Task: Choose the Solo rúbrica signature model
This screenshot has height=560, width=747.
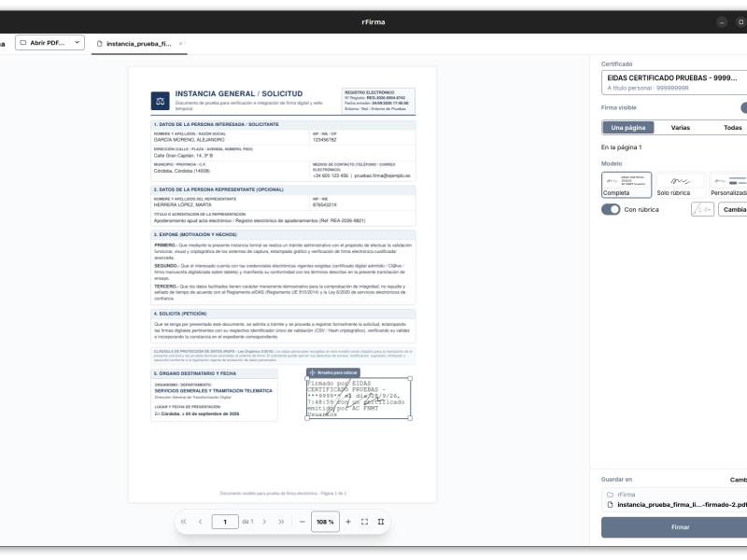Action: [680, 185]
